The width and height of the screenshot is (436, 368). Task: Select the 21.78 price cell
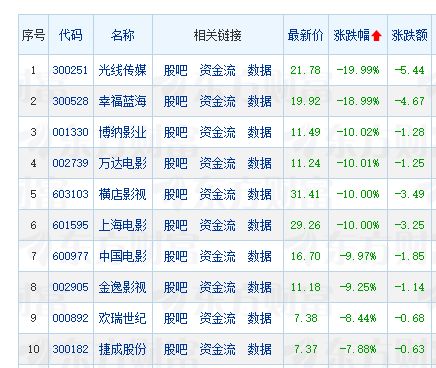click(x=305, y=70)
